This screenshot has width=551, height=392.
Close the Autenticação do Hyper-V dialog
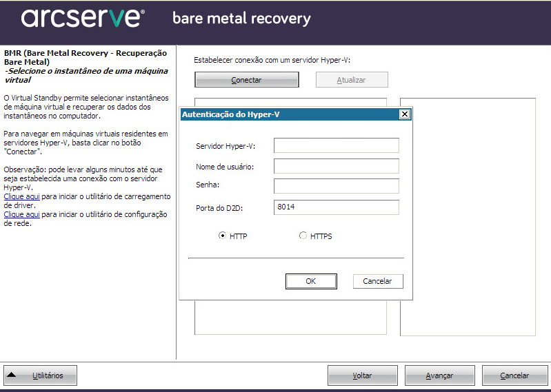405,114
